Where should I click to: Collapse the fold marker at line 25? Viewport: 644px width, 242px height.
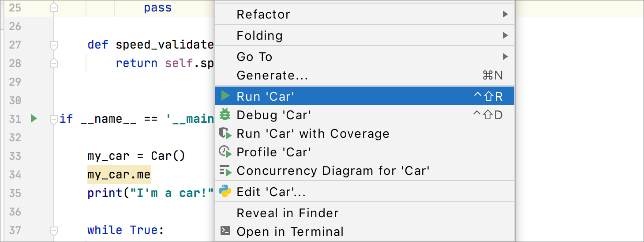(54, 8)
